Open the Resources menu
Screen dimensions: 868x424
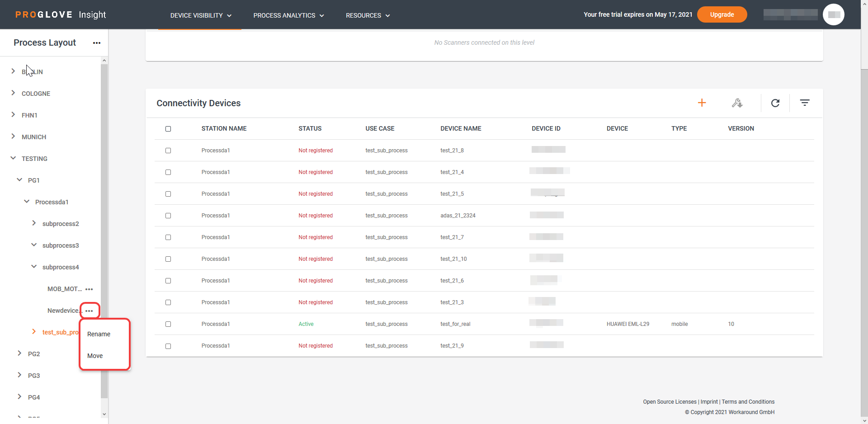(368, 15)
